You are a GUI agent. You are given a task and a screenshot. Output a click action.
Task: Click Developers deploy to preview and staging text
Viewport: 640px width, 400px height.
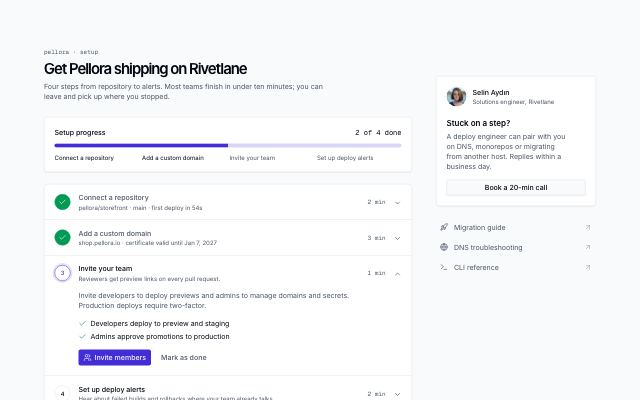click(x=160, y=324)
